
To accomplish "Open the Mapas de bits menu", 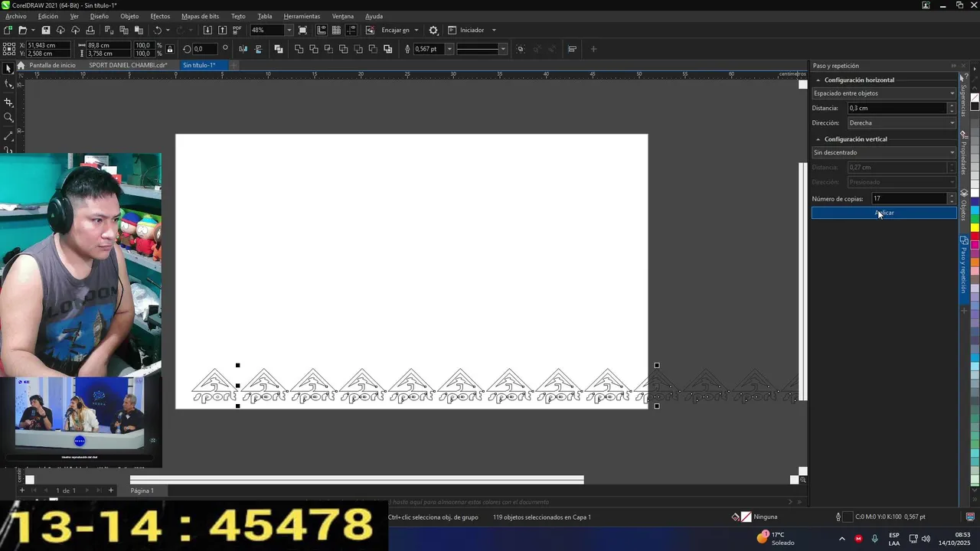I will [x=200, y=16].
